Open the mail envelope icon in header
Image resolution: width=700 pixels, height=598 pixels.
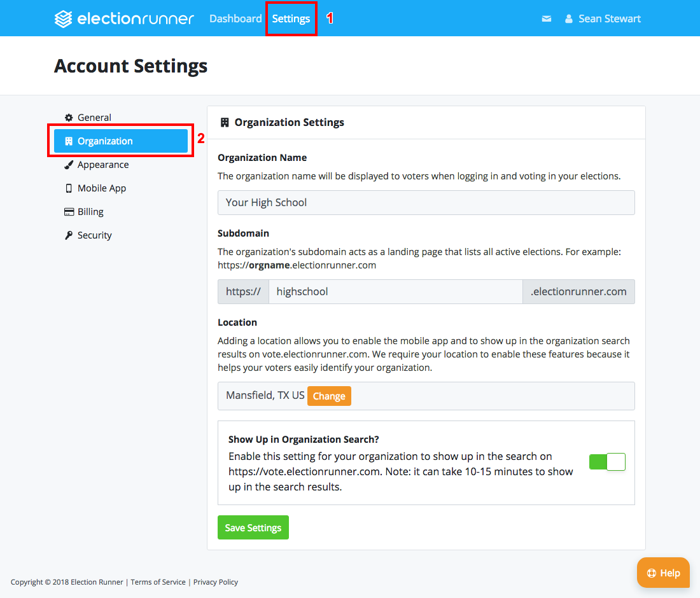[547, 18]
